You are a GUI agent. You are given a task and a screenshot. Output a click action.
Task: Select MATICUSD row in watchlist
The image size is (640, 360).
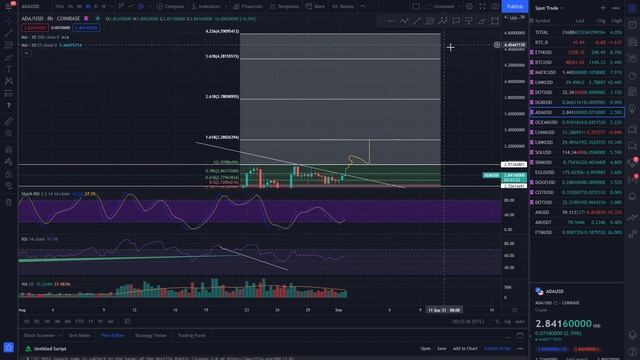577,72
